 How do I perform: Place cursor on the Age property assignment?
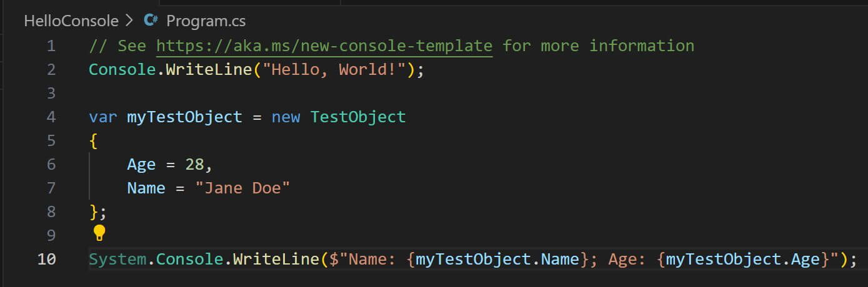tap(141, 164)
